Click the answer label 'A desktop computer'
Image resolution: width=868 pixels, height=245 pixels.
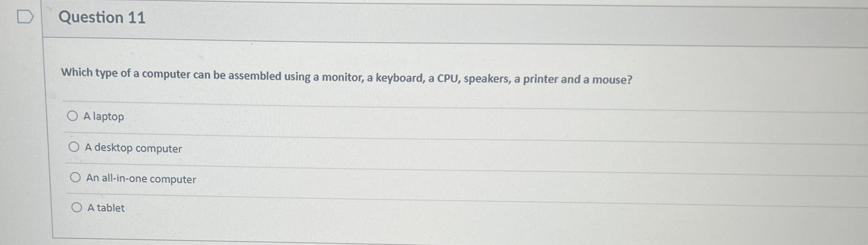coord(134,148)
